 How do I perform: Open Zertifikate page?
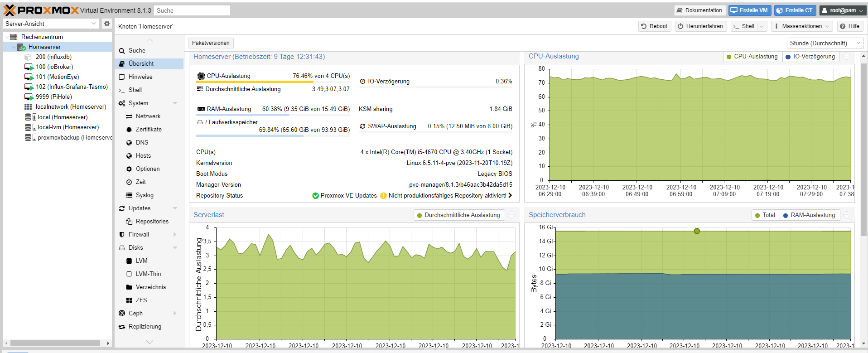(149, 129)
